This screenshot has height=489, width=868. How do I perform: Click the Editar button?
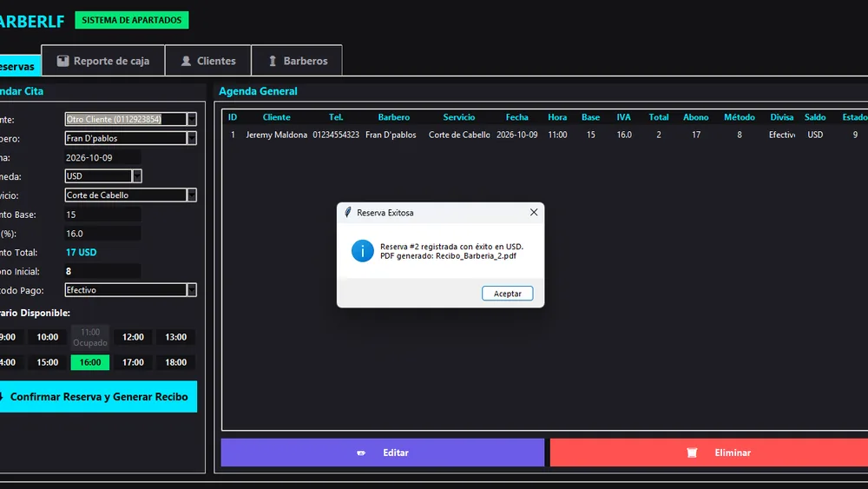[x=383, y=453]
